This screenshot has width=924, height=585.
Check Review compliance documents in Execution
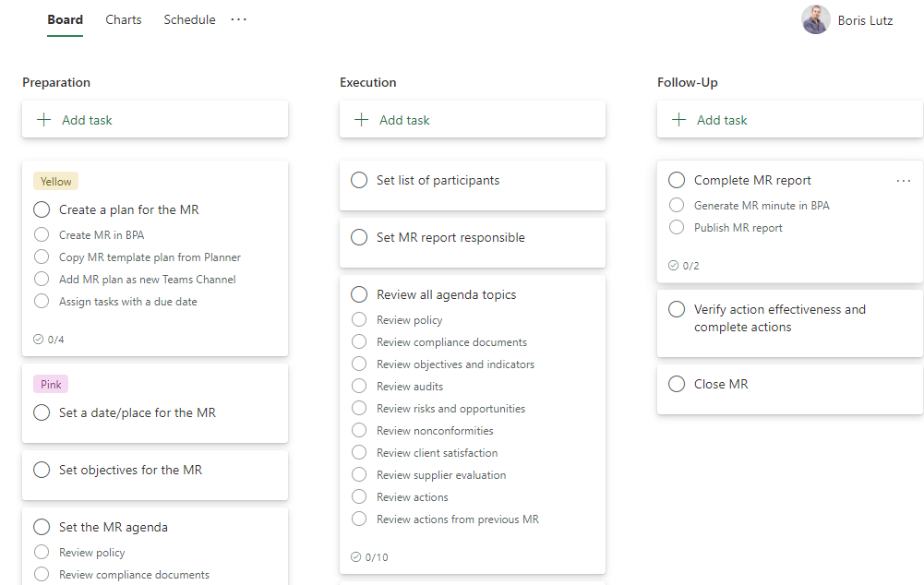359,341
